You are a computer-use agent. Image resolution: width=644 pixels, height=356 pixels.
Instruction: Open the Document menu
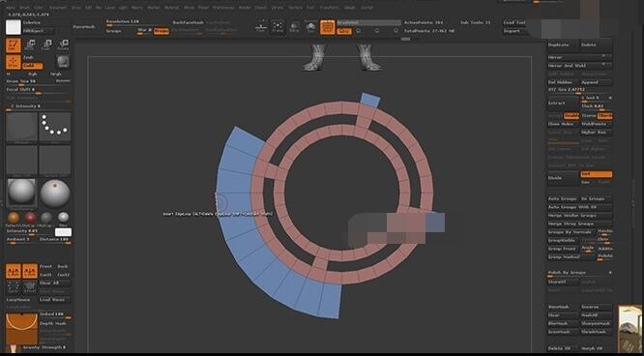[57, 8]
